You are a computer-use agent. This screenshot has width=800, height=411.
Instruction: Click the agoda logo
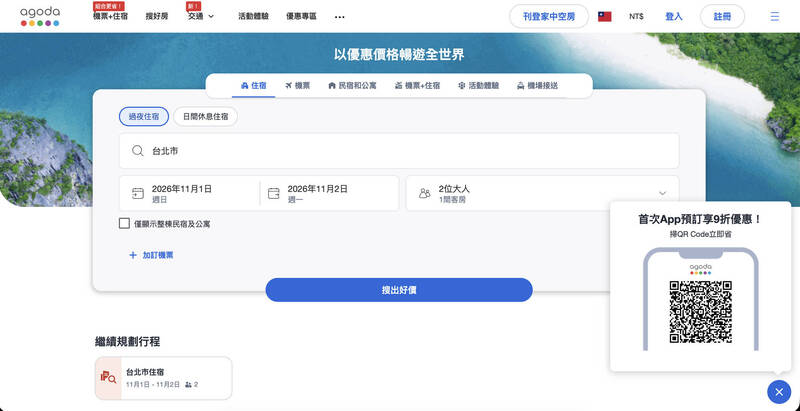pos(40,16)
